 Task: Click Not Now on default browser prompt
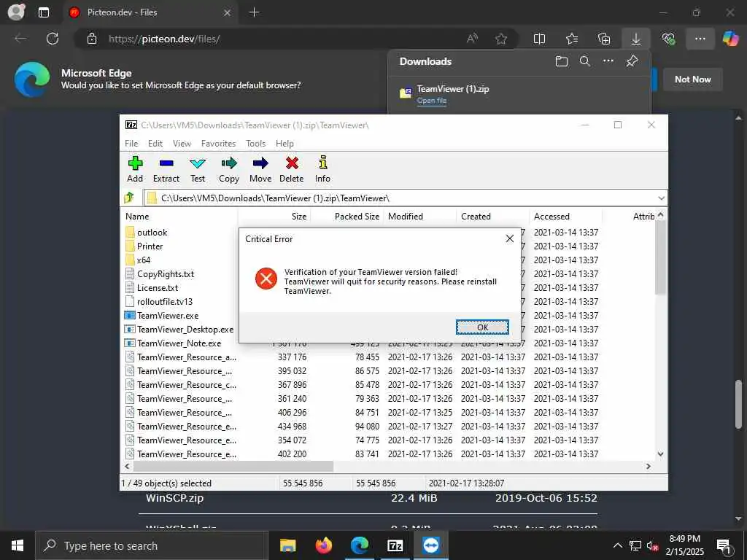pyautogui.click(x=693, y=79)
